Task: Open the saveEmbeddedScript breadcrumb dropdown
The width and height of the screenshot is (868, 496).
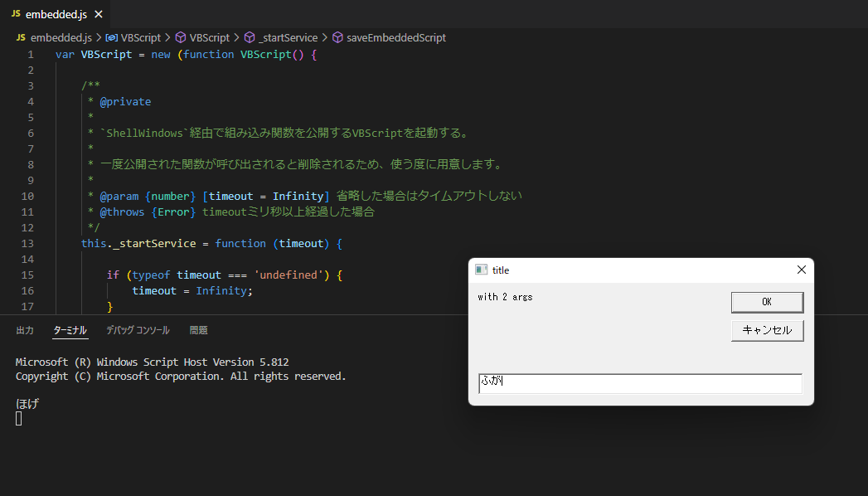Action: pyautogui.click(x=398, y=37)
